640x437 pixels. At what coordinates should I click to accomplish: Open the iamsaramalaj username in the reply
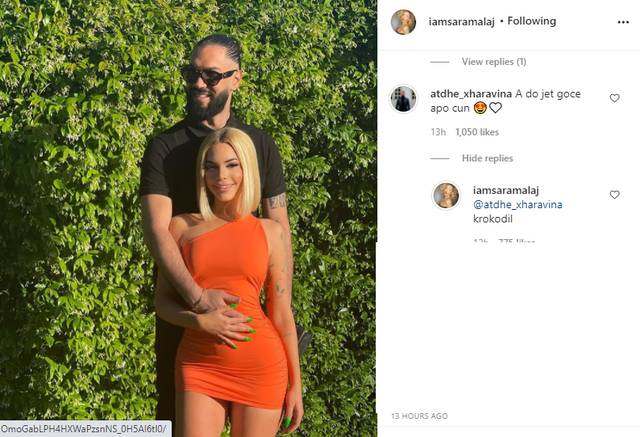(506, 190)
